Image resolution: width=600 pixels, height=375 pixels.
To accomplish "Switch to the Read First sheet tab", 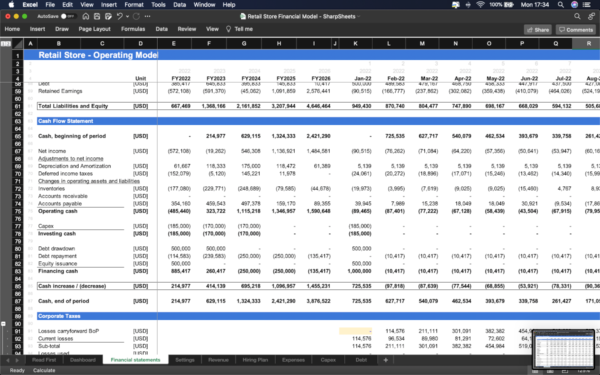I will (x=44, y=360).
